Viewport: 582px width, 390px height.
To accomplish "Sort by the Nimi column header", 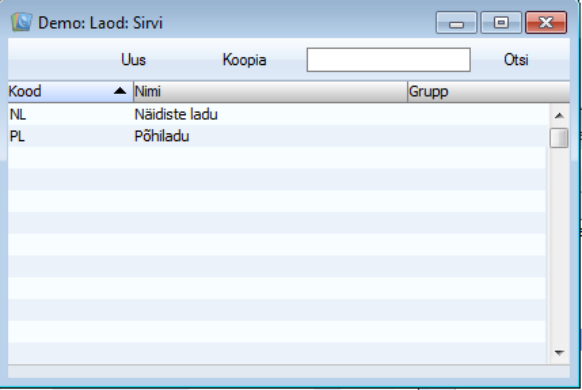I will 270,91.
